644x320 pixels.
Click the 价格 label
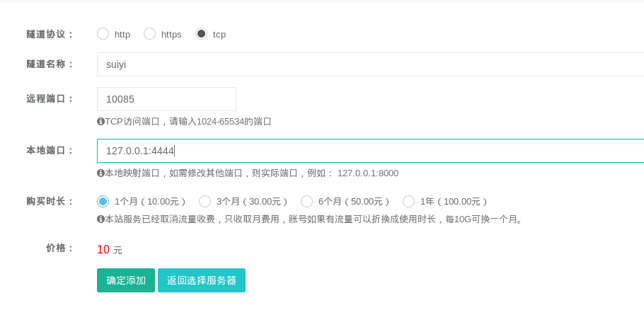pos(59,248)
